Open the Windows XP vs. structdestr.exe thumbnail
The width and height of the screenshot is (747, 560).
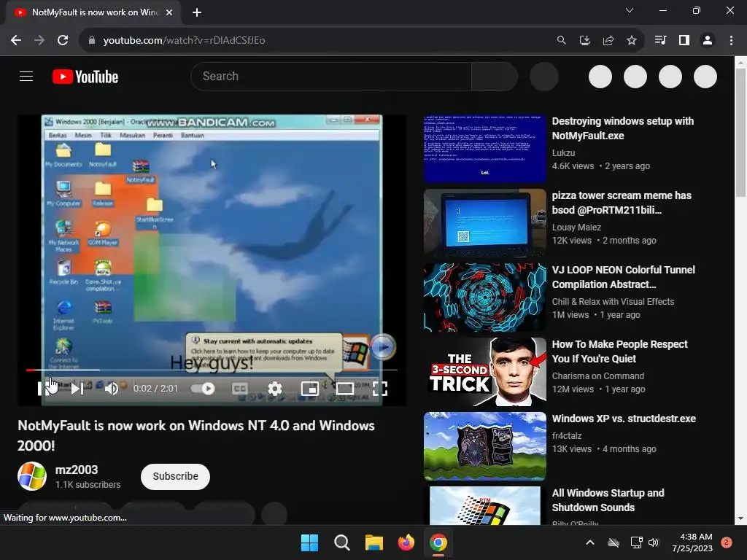(485, 446)
